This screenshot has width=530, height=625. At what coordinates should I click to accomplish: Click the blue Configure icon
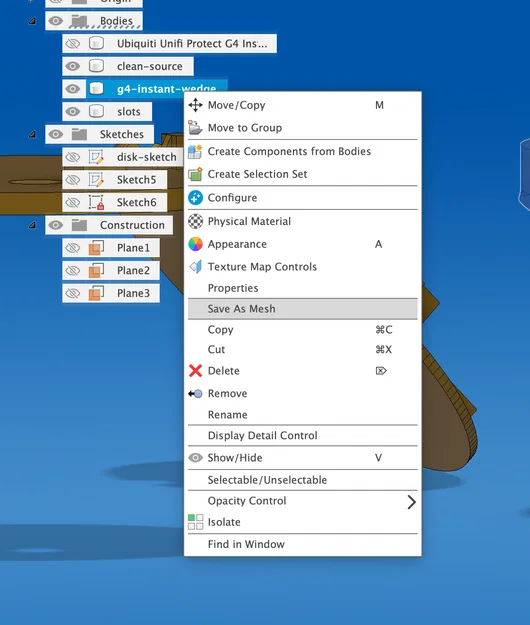tap(195, 198)
